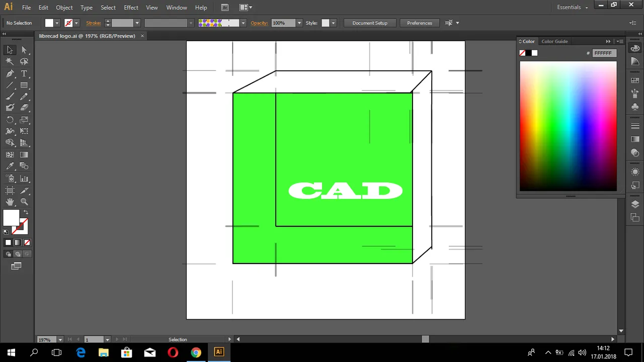Open Color panel flyout menu
The width and height of the screenshot is (644, 362).
620,41
